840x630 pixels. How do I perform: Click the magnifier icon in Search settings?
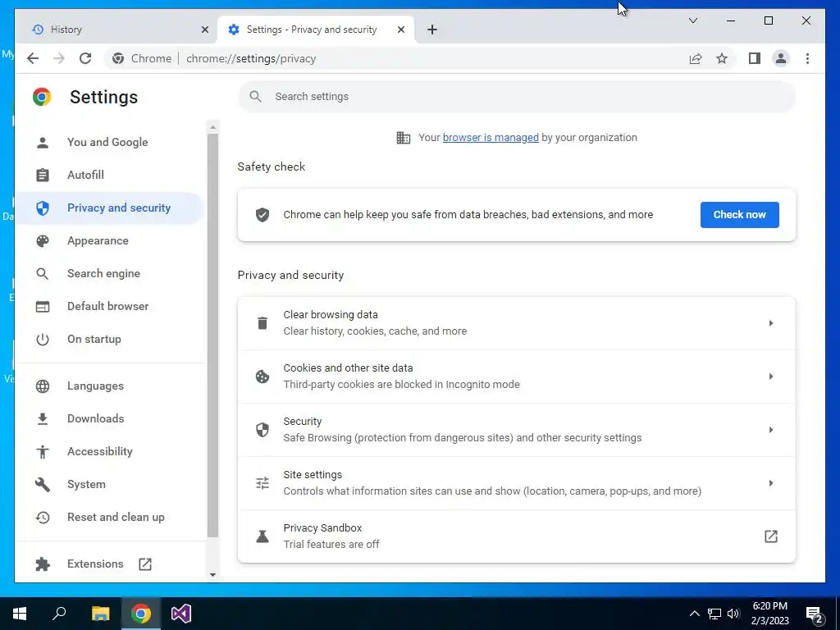click(256, 97)
